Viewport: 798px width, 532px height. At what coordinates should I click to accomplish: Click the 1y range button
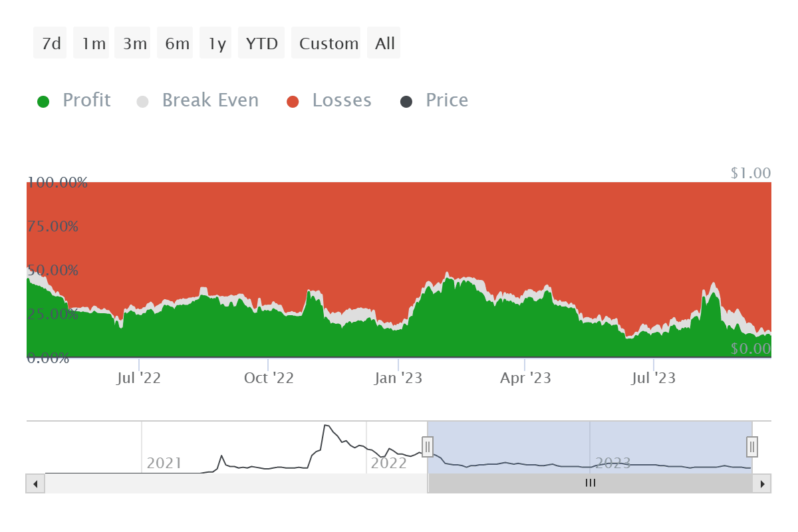[215, 43]
